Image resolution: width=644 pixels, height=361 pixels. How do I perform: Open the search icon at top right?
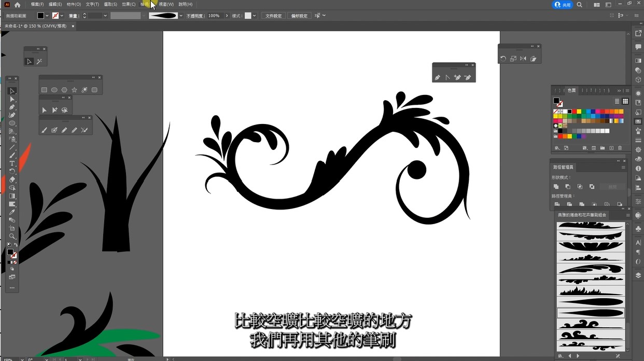579,5
